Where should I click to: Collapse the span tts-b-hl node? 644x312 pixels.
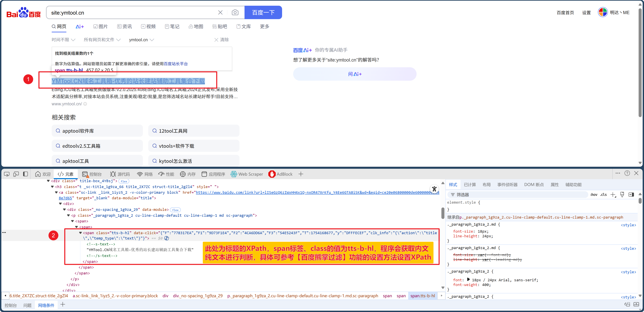point(80,233)
